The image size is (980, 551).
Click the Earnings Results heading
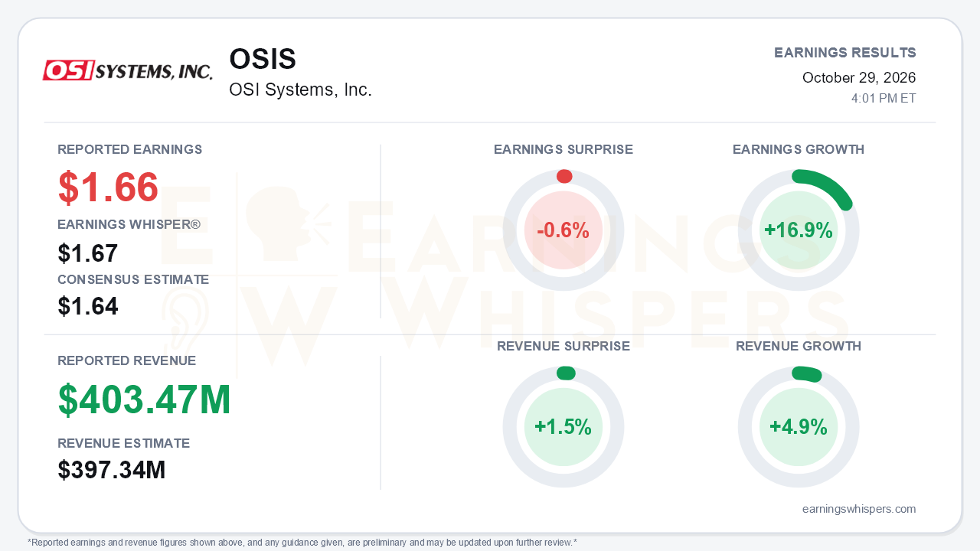(x=845, y=53)
